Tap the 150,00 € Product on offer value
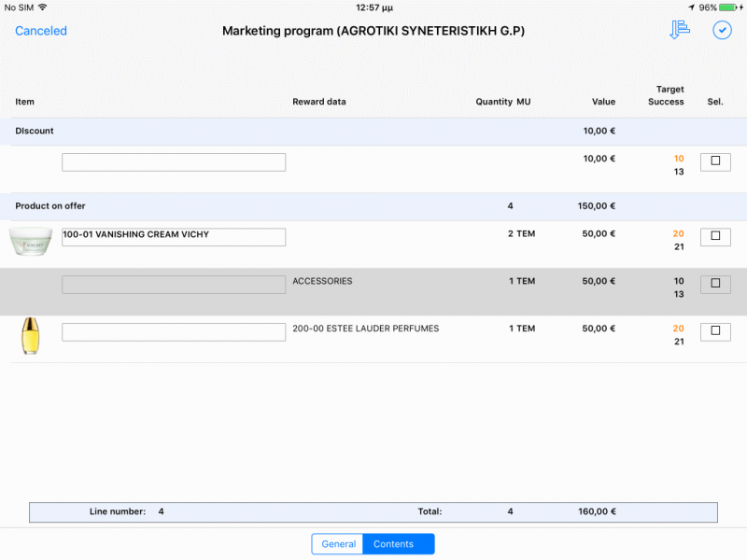Image resolution: width=747 pixels, height=560 pixels. tap(597, 205)
